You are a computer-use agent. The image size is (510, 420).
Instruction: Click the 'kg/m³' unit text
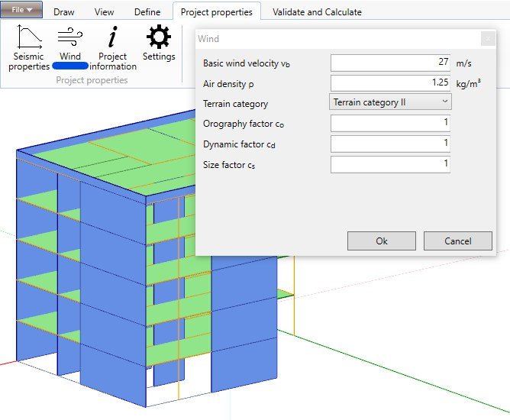tap(468, 83)
